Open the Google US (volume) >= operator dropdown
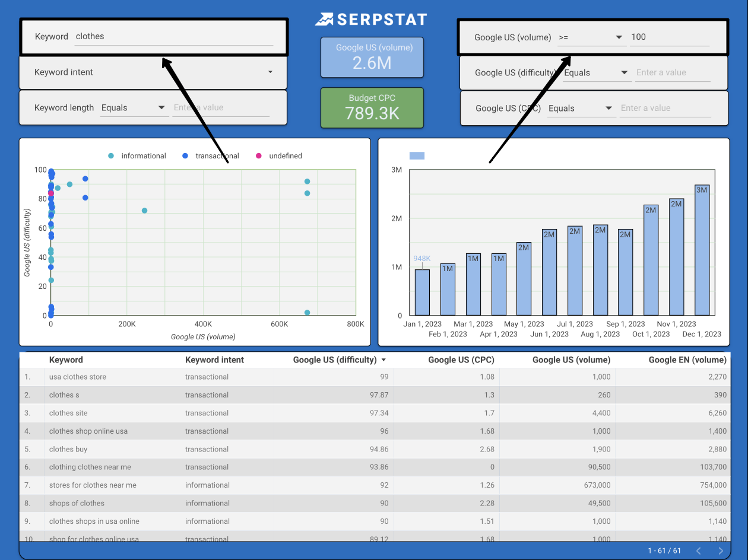 (x=617, y=37)
